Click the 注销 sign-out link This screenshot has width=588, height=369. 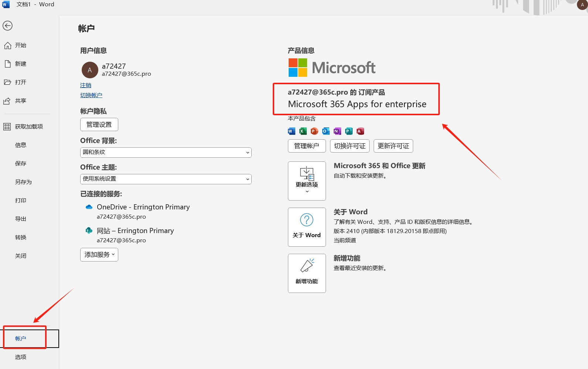pos(85,85)
